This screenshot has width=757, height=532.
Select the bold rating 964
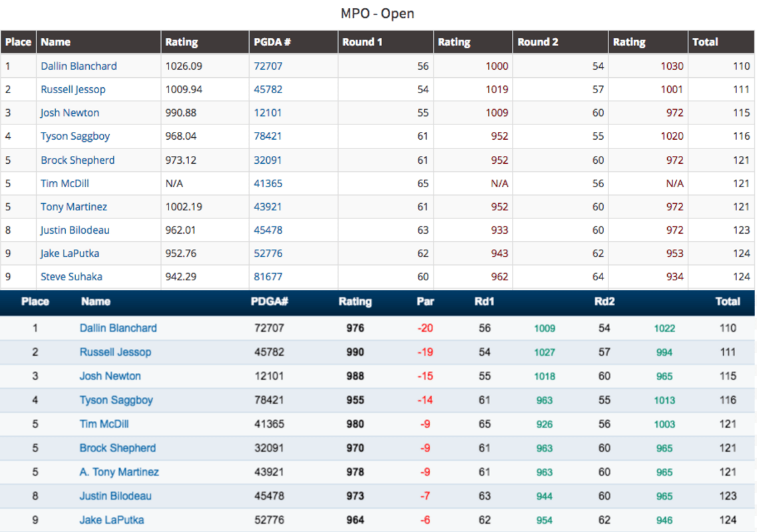coord(356,520)
